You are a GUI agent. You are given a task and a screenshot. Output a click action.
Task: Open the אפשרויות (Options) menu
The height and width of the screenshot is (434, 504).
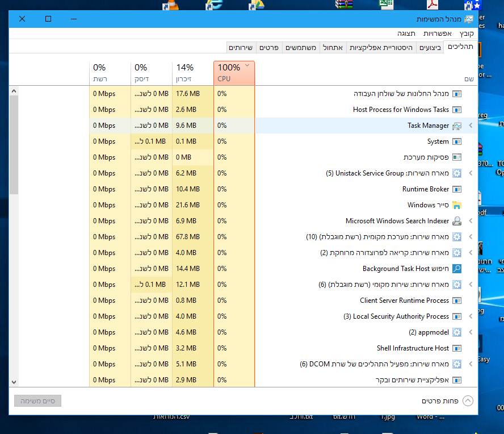pyautogui.click(x=438, y=34)
